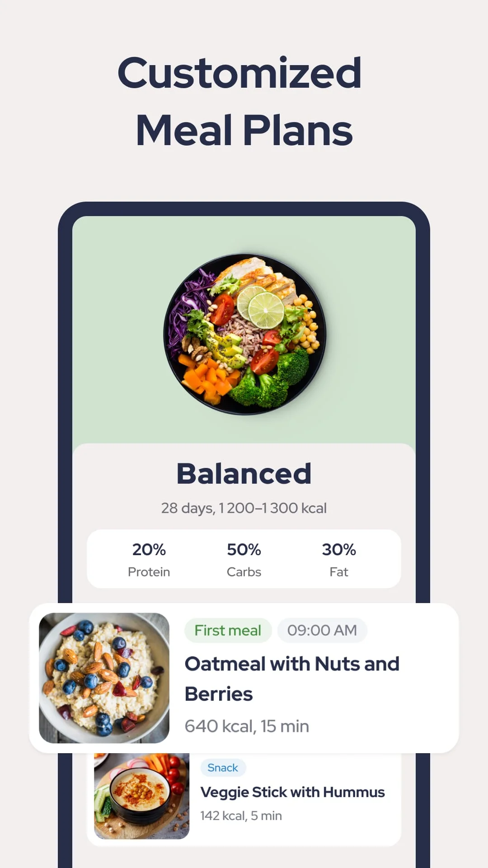Select the First meal badge
The image size is (488, 868).
(228, 630)
